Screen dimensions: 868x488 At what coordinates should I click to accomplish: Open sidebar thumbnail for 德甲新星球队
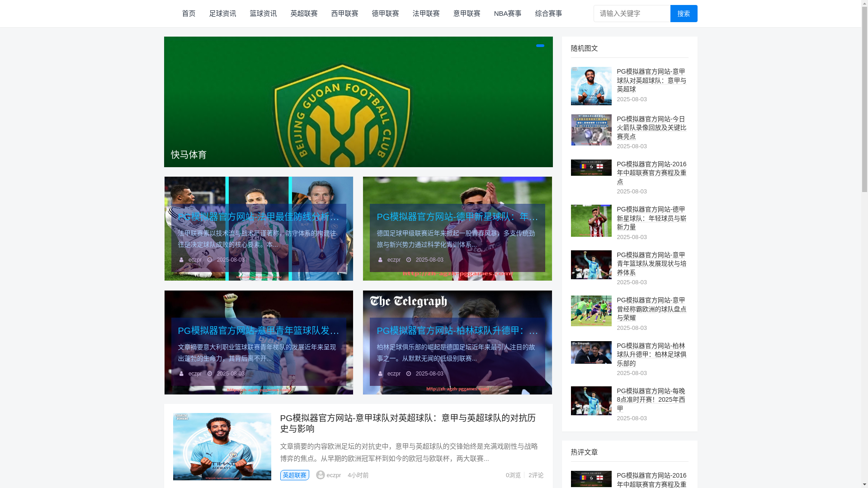pyautogui.click(x=591, y=221)
